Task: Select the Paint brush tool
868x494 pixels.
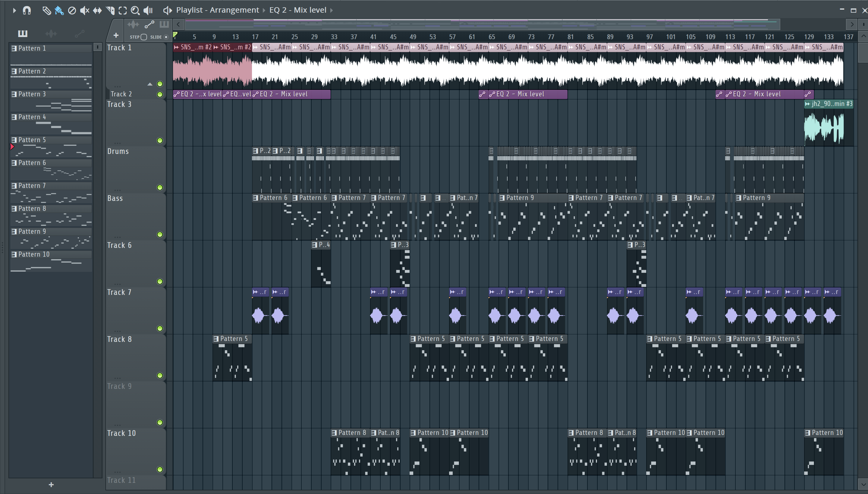Action: [59, 11]
